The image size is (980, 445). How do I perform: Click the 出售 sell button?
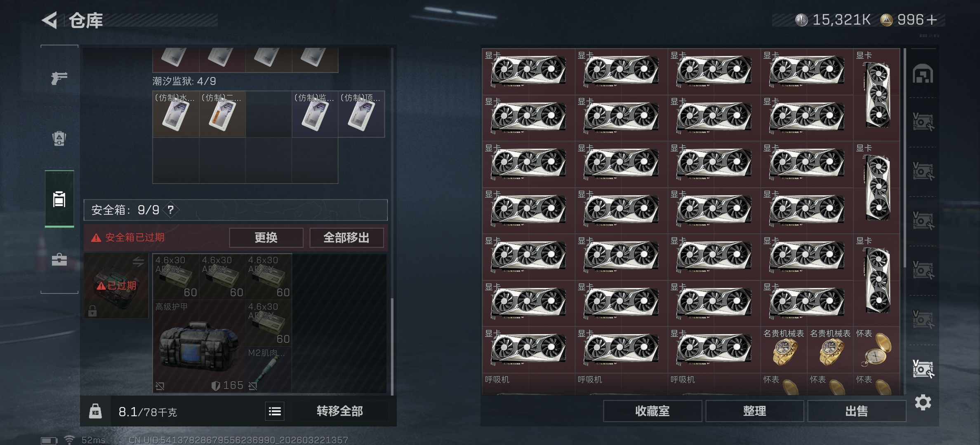857,411
